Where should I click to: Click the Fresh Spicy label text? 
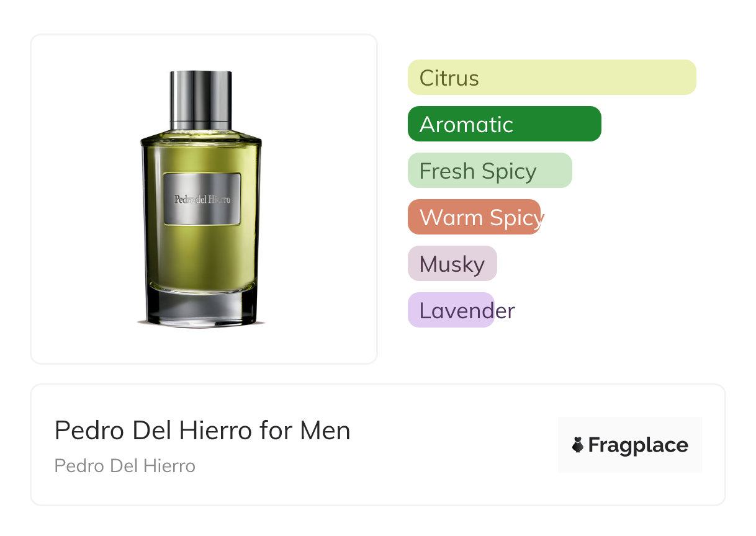pyautogui.click(x=478, y=172)
